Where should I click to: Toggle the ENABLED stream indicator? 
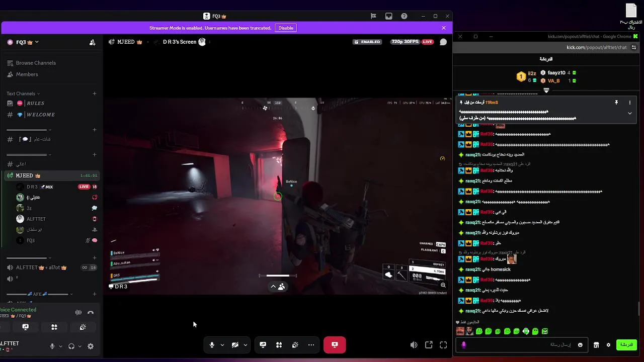(367, 42)
